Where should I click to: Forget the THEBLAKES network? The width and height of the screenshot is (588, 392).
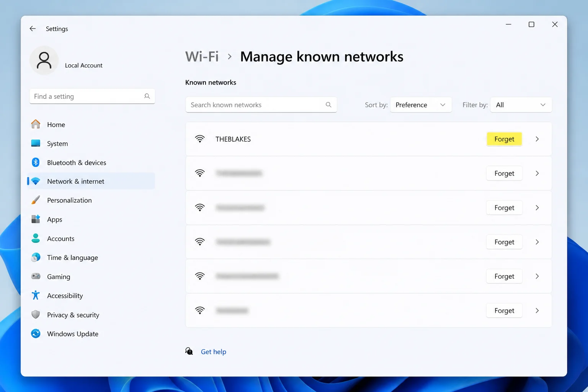[x=504, y=139]
